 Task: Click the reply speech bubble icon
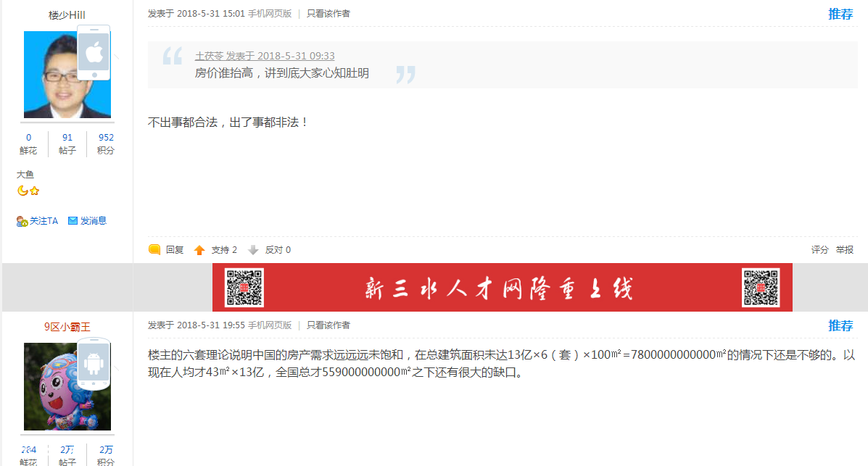[154, 250]
